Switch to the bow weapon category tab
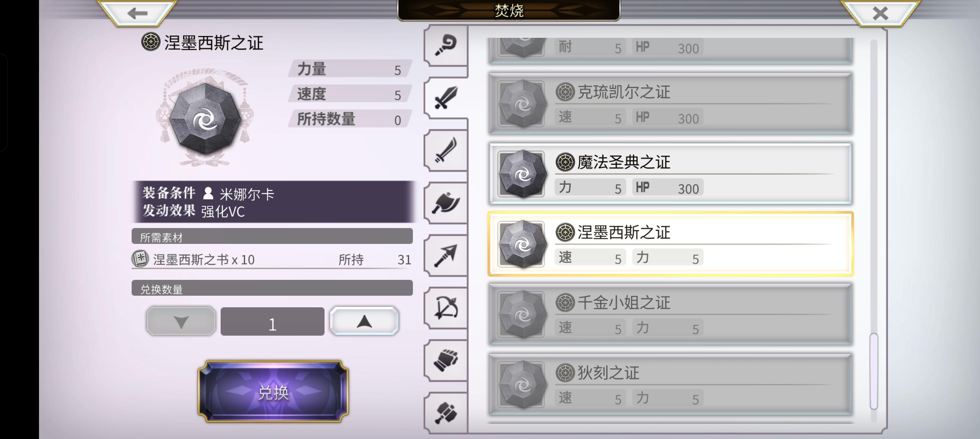Screen dimensions: 980x439 446,308
